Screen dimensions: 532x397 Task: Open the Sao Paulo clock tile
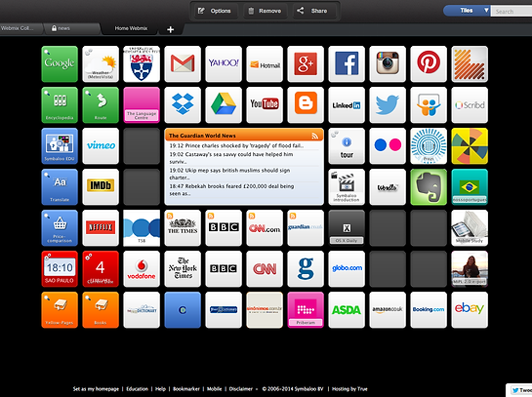click(x=60, y=269)
